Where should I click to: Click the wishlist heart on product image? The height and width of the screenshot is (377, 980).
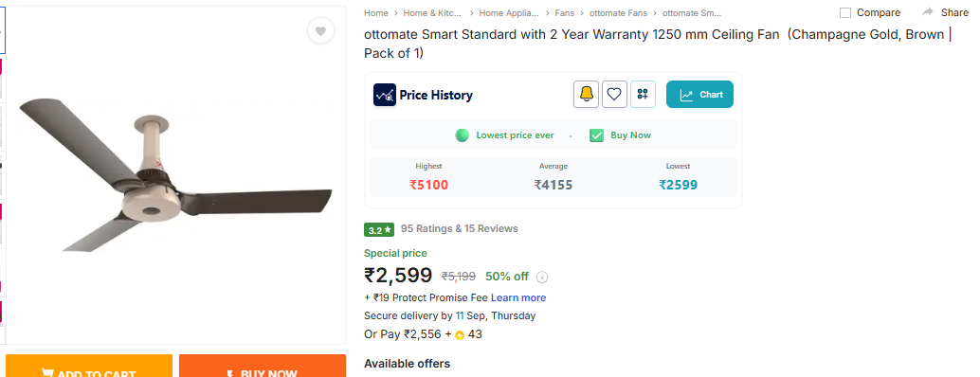tap(320, 31)
